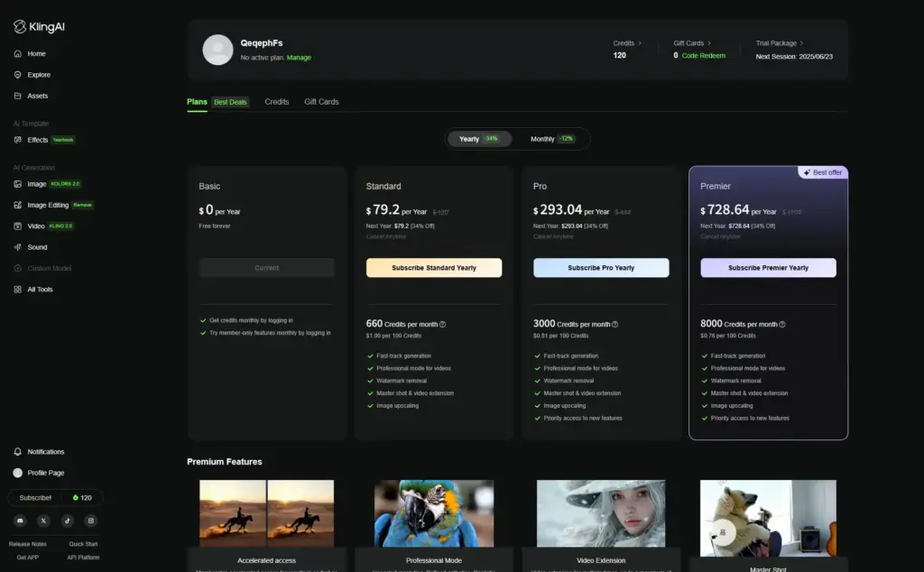Click the Effects sidebar icon
The height and width of the screenshot is (572, 924).
18,140
